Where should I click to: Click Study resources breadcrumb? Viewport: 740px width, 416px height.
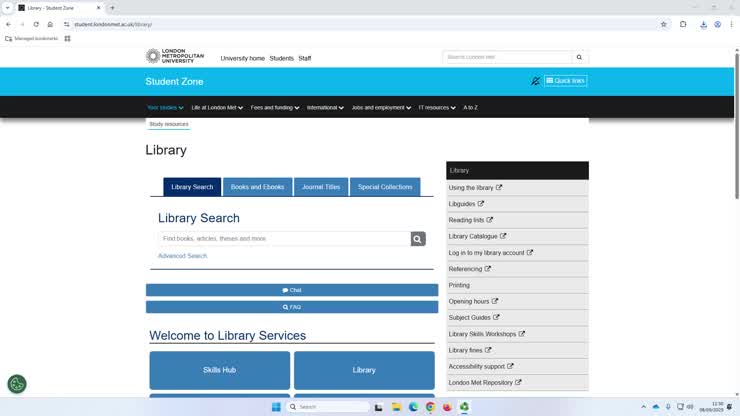pyautogui.click(x=168, y=124)
